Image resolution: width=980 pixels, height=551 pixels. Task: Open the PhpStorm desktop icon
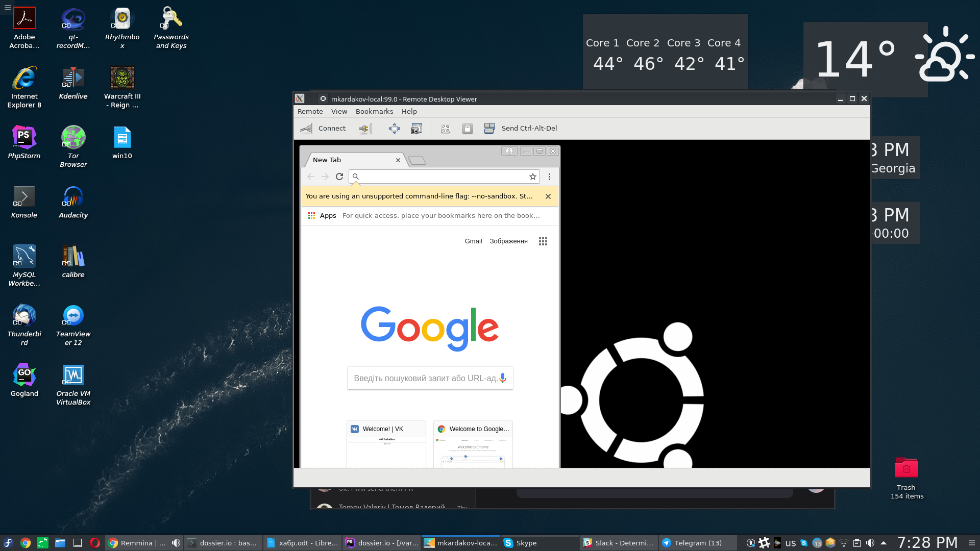pyautogui.click(x=24, y=143)
